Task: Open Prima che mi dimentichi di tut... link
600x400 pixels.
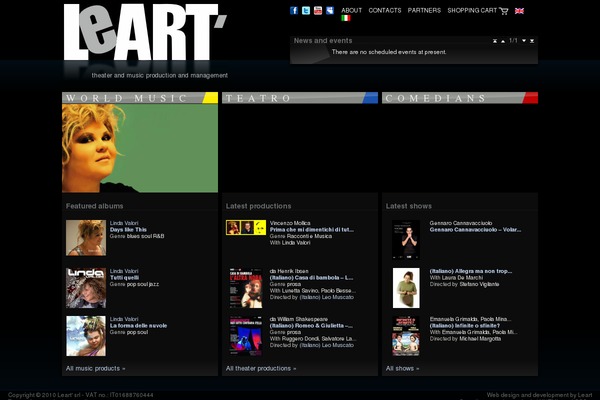Action: pyautogui.click(x=312, y=230)
